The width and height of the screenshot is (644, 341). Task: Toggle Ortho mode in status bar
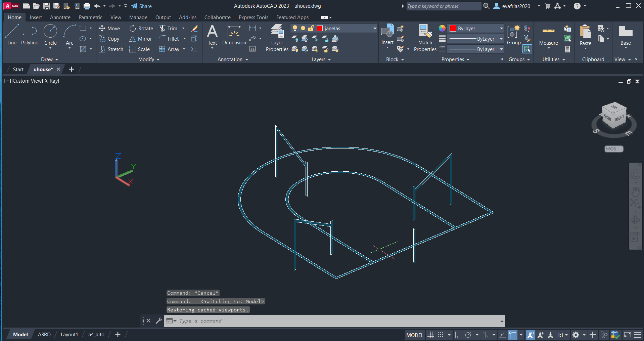[x=458, y=335]
